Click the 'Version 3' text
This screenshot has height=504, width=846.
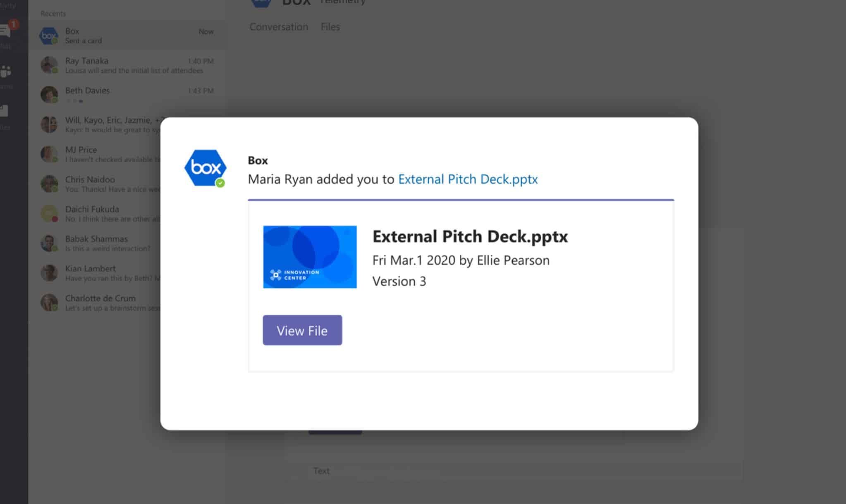click(x=399, y=282)
